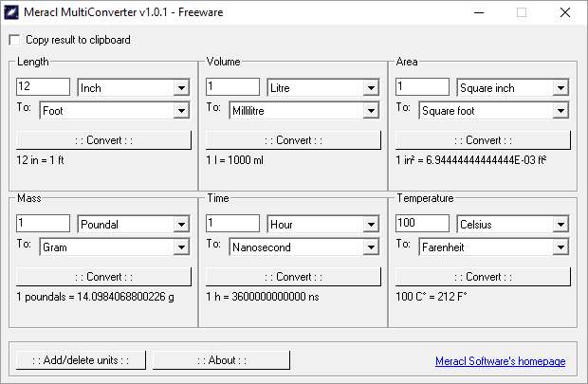Click Convert button in Temperature section
The image size is (588, 384).
coord(484,277)
